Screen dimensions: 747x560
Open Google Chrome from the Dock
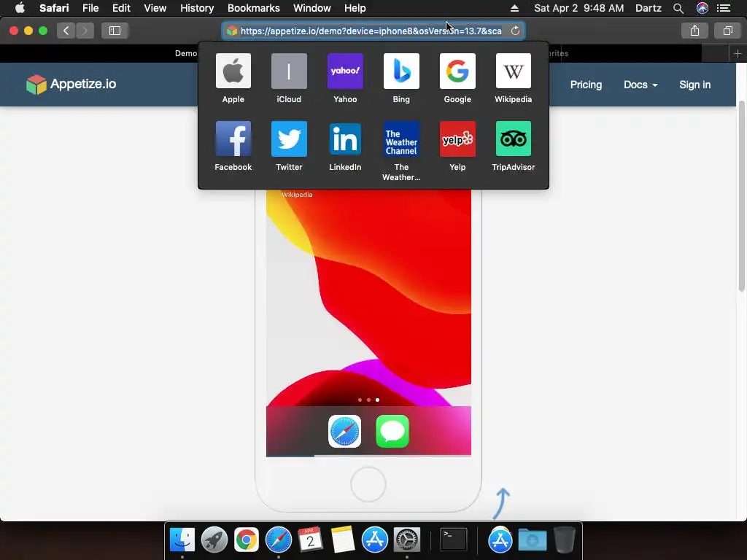(246, 540)
